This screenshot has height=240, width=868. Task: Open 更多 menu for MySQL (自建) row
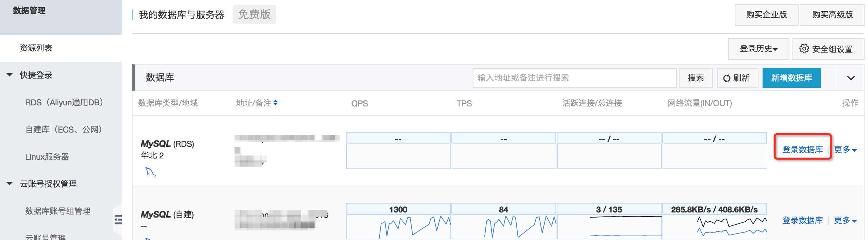point(845,220)
